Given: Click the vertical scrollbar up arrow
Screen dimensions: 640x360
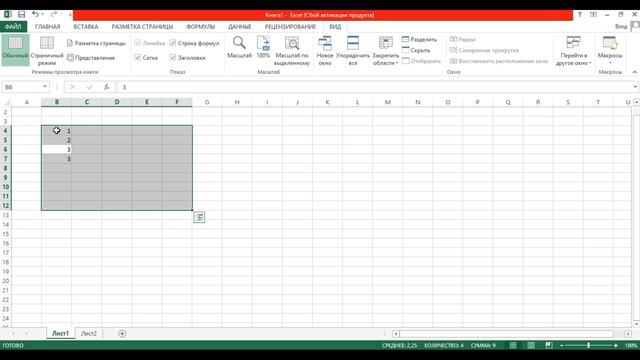Looking at the screenshot, I should (x=636, y=102).
